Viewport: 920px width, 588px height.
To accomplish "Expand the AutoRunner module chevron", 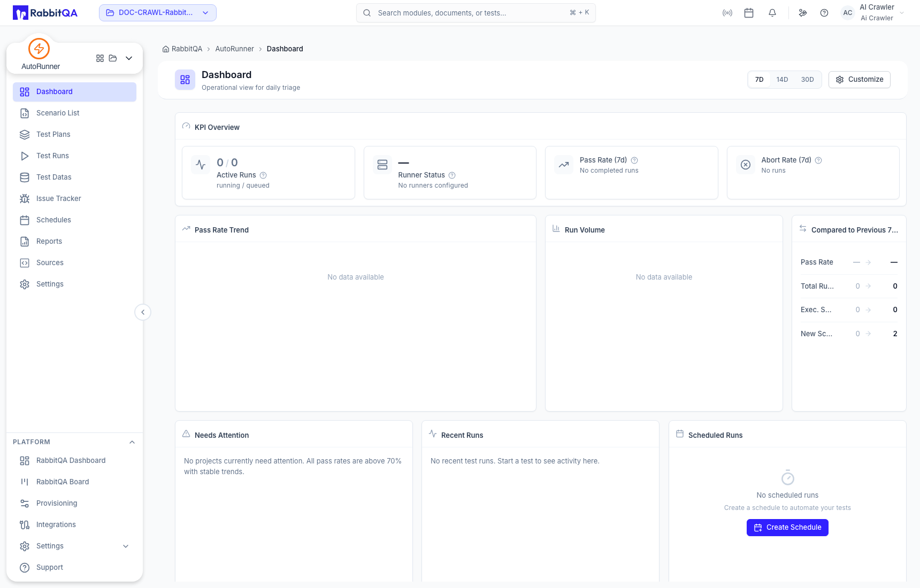I will tap(129, 58).
